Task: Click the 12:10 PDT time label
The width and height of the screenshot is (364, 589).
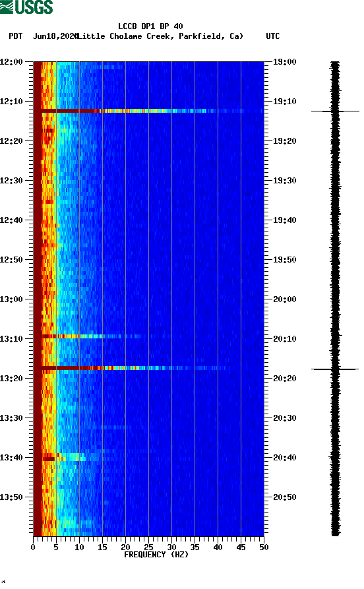Action: 11,102
